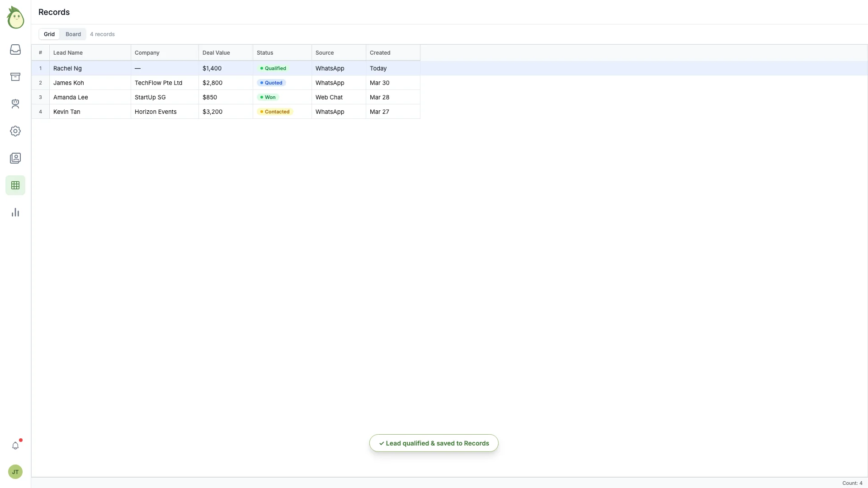This screenshot has height=488, width=868.
Task: Open the Archive panel in sidebar
Action: tap(15, 77)
